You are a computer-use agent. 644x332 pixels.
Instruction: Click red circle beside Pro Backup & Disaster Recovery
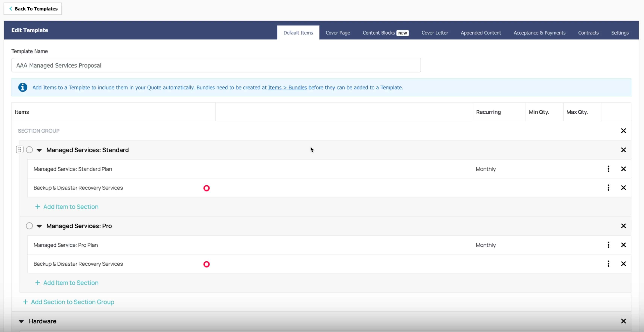(206, 264)
